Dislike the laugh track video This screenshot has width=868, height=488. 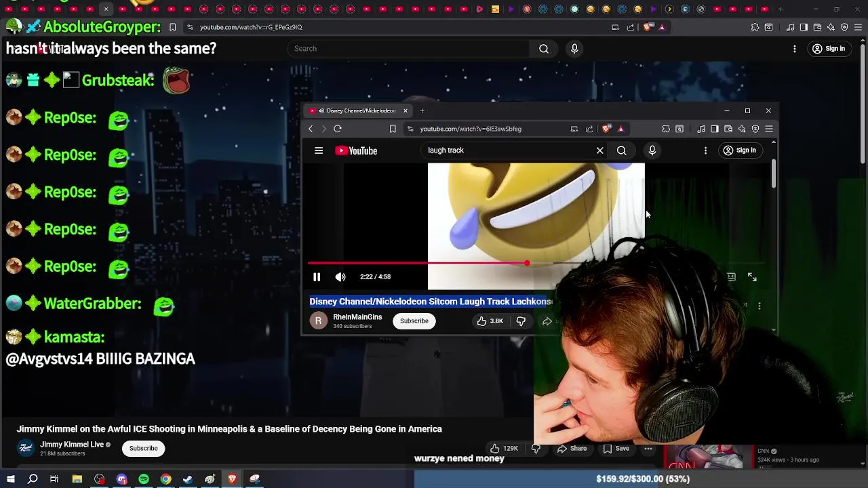[x=521, y=321]
